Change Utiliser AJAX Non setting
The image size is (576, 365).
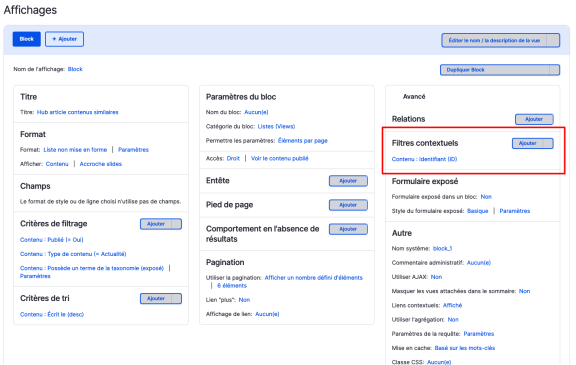click(436, 277)
